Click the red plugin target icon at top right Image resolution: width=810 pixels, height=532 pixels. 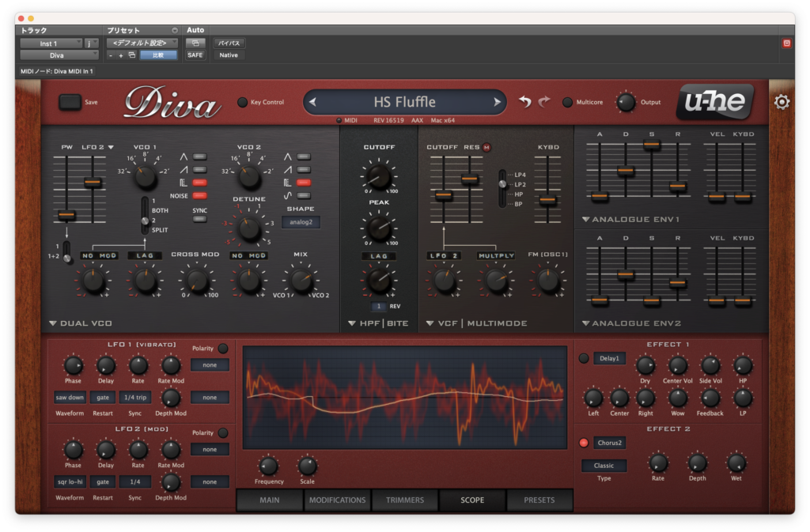(x=787, y=43)
